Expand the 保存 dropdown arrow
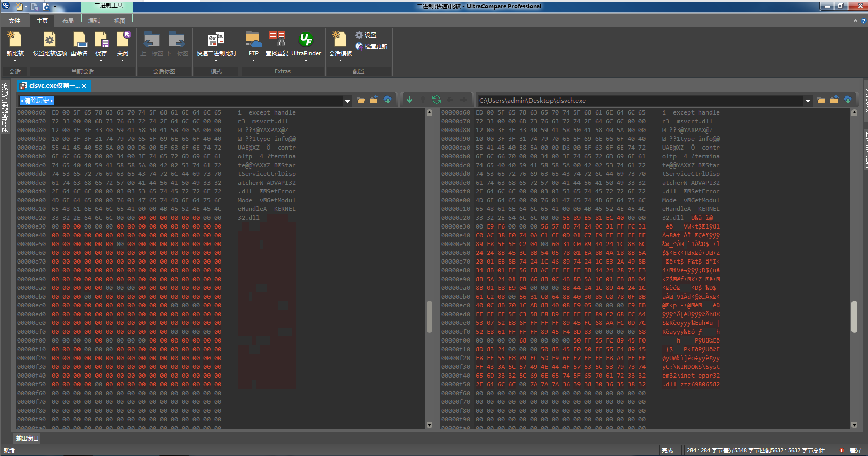The image size is (868, 456). pyautogui.click(x=101, y=61)
